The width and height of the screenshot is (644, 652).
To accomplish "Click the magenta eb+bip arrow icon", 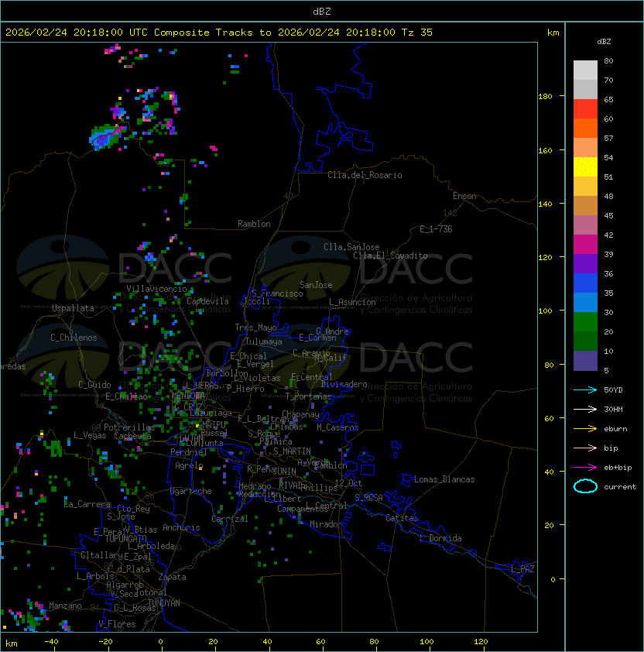I will point(585,468).
